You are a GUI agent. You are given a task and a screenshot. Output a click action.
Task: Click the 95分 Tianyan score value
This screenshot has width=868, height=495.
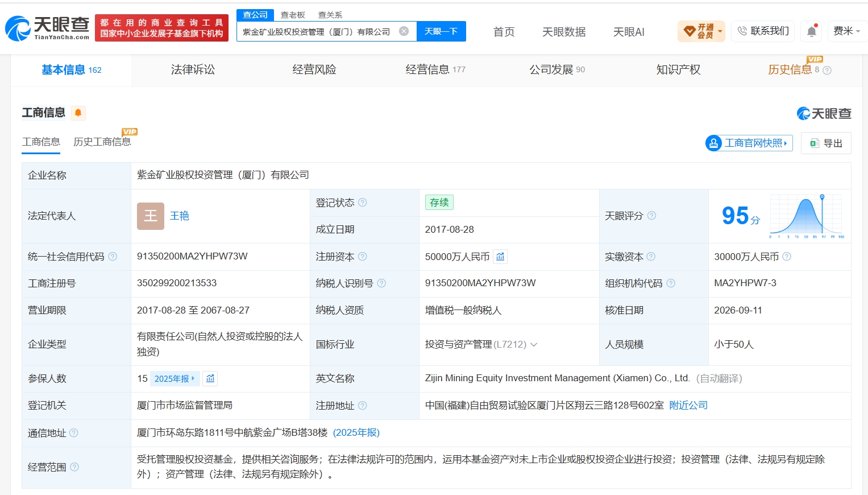(x=741, y=216)
